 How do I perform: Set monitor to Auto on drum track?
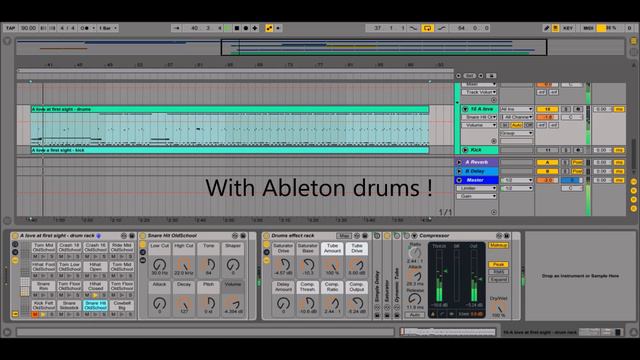pos(516,125)
